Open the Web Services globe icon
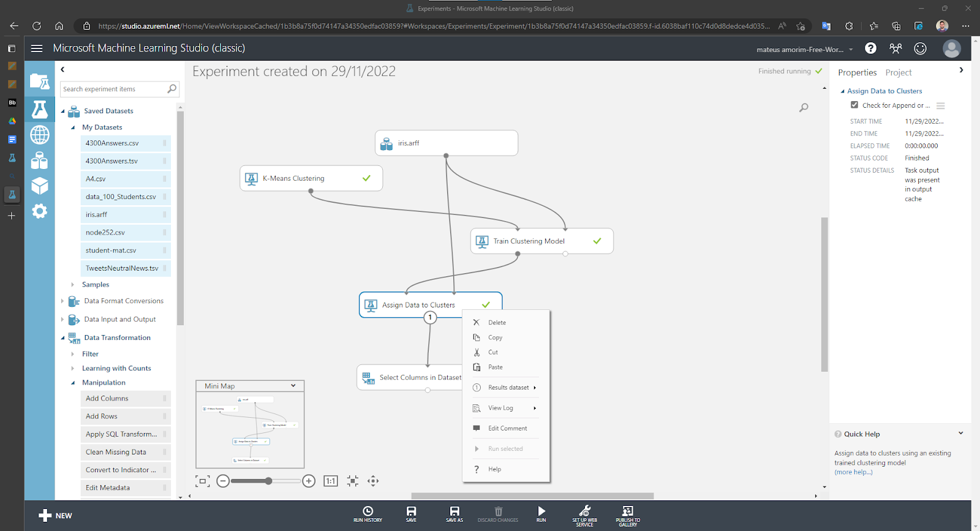980x531 pixels. click(40, 135)
